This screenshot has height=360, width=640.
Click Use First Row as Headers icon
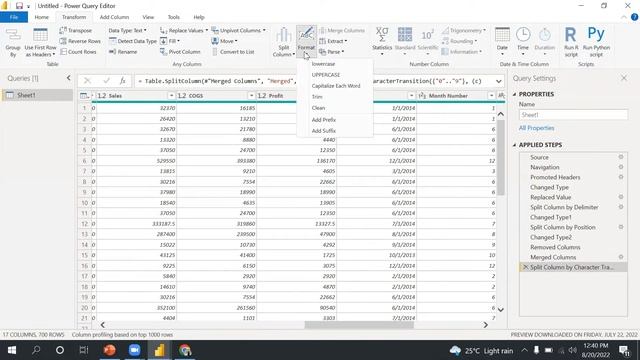40,42
